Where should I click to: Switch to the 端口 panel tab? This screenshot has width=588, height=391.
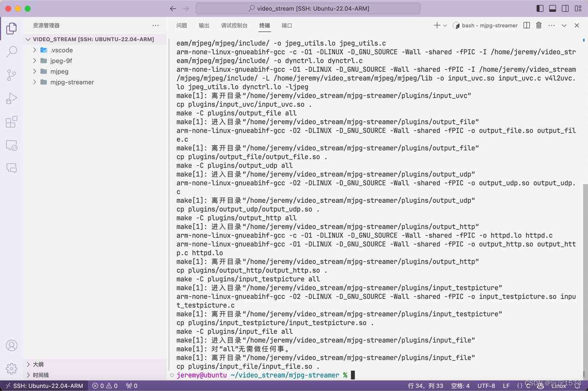point(287,25)
